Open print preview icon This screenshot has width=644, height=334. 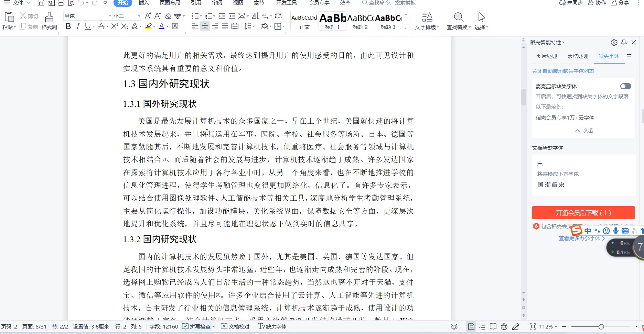point(71,3)
